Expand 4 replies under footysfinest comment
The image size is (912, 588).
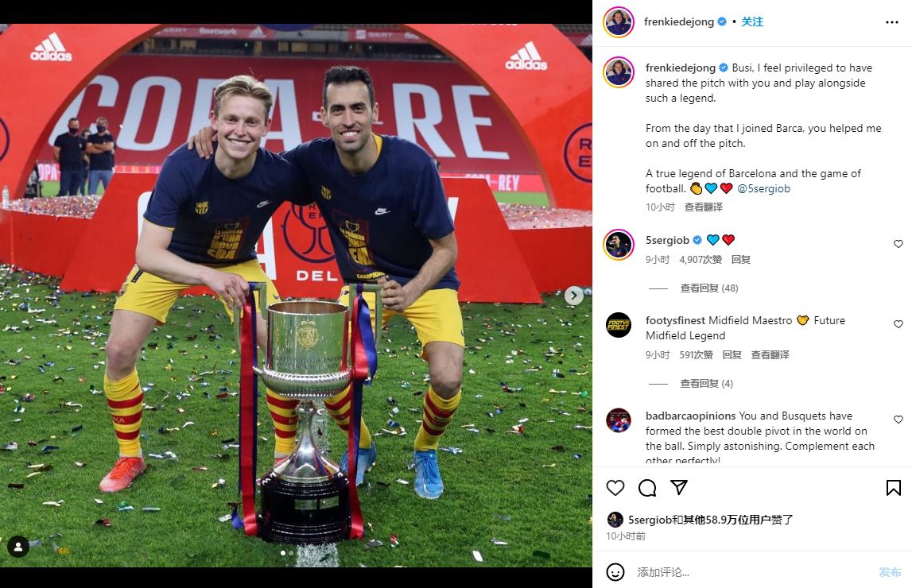pos(706,384)
